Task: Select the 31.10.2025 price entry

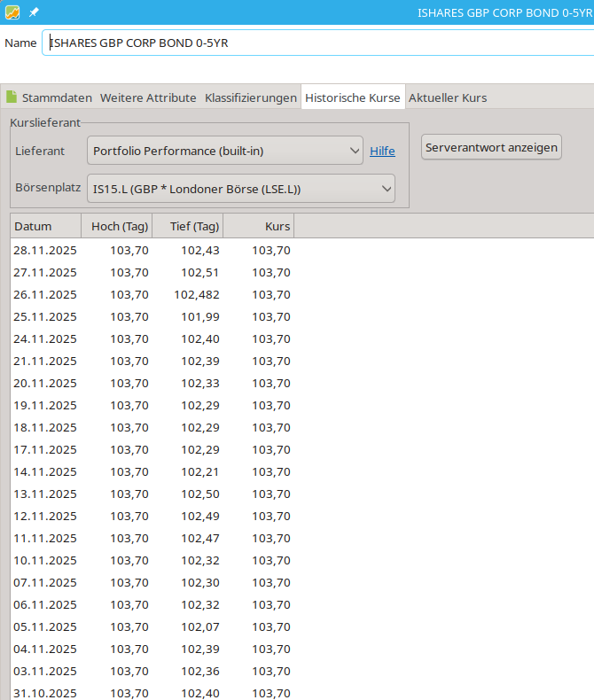Action: click(x=151, y=693)
